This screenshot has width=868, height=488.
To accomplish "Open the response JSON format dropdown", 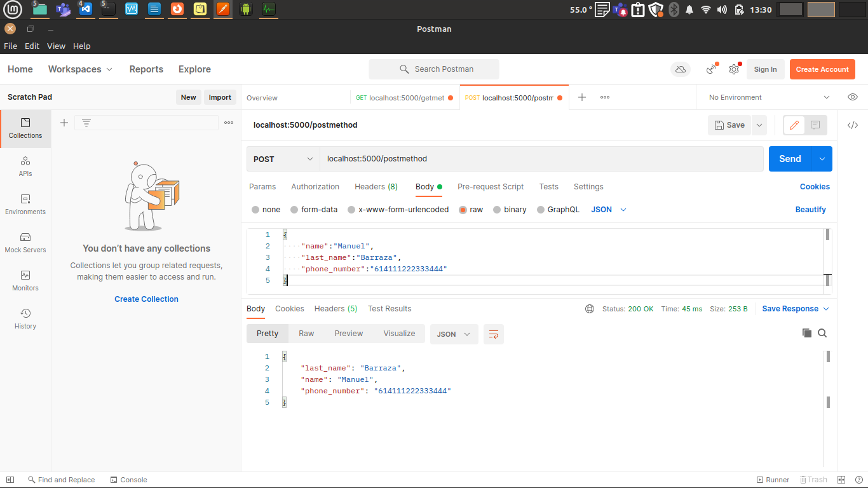I will click(454, 334).
